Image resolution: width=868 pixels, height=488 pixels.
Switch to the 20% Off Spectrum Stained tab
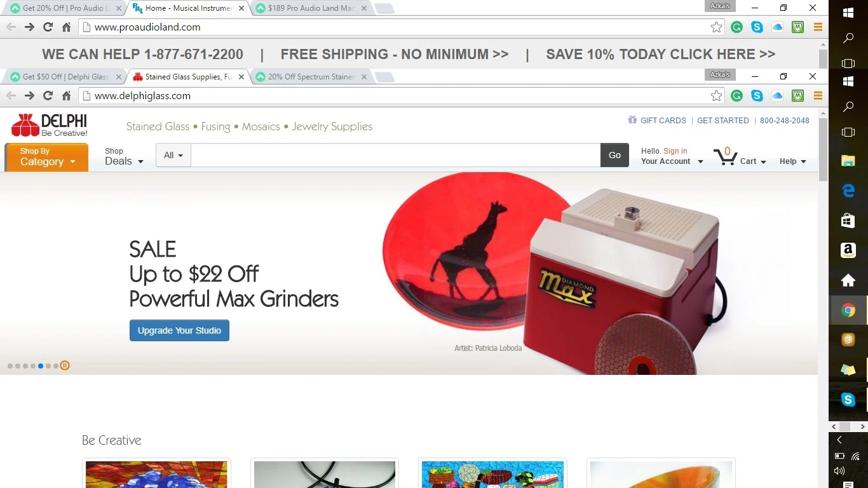[311, 77]
